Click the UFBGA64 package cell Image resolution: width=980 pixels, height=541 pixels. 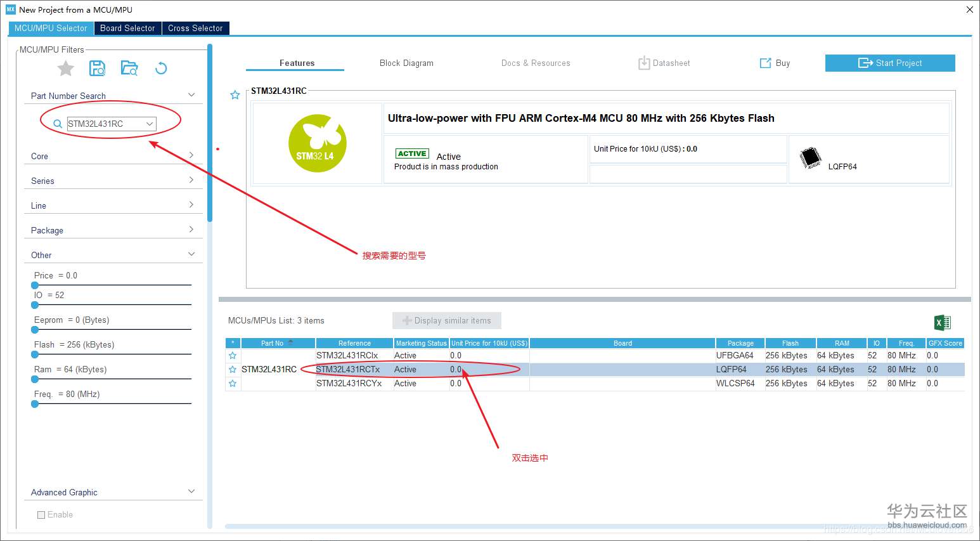[740, 356]
